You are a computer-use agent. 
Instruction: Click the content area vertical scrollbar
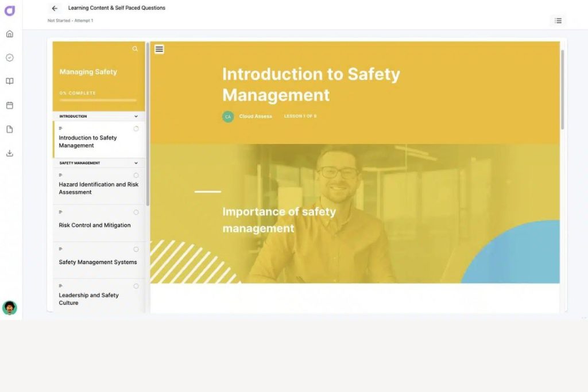coord(562,90)
